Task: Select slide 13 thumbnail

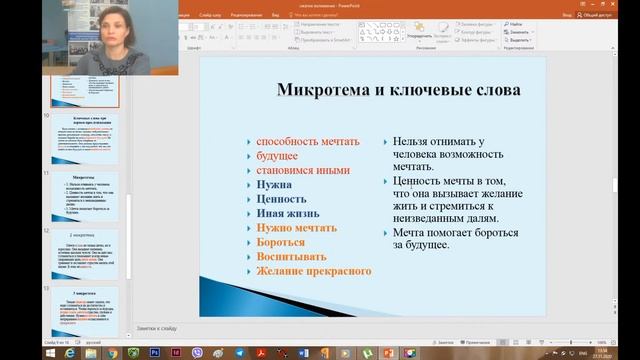Action: pyautogui.click(x=85, y=311)
